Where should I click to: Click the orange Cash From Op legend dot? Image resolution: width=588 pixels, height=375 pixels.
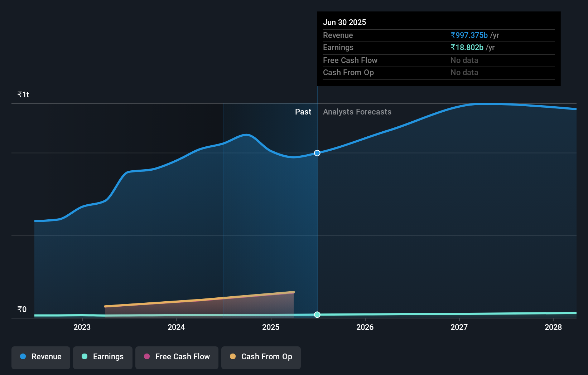click(x=233, y=356)
